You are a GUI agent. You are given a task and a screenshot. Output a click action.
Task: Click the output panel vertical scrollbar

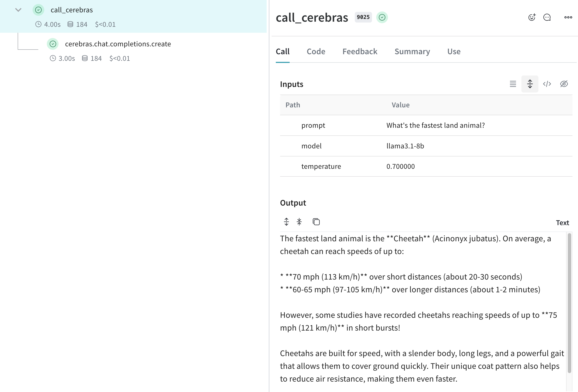point(569,303)
